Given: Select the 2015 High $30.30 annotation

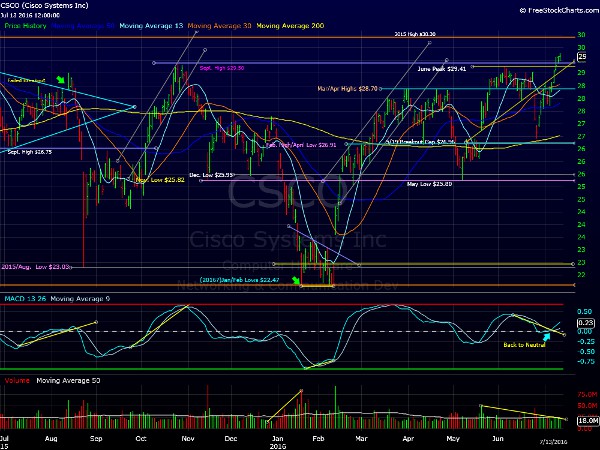Looking at the screenshot, I should (x=415, y=34).
